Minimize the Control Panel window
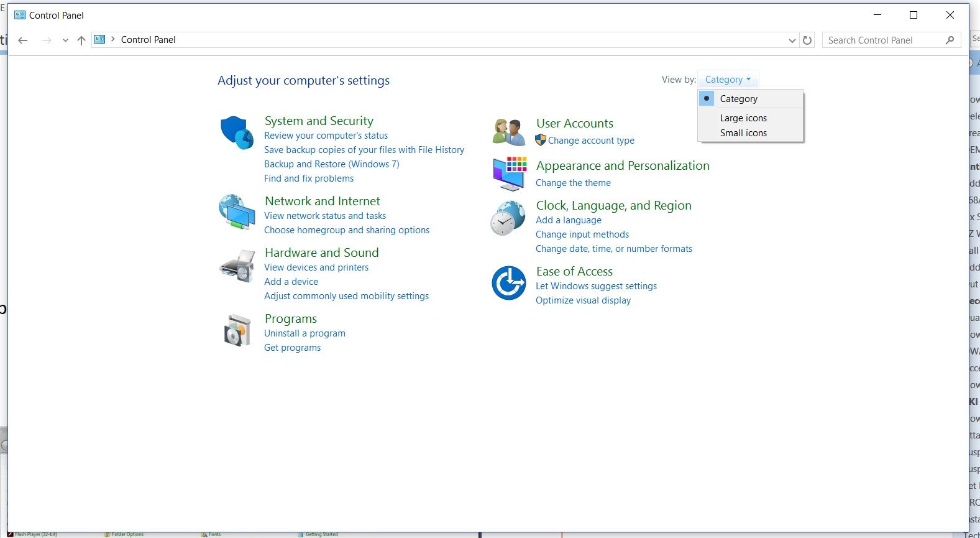 tap(877, 15)
